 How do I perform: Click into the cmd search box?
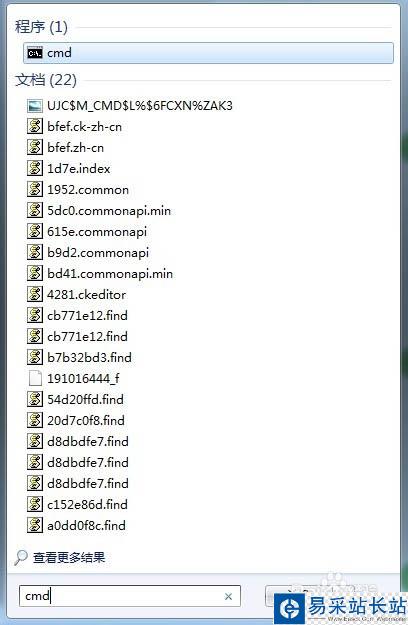[x=129, y=596]
